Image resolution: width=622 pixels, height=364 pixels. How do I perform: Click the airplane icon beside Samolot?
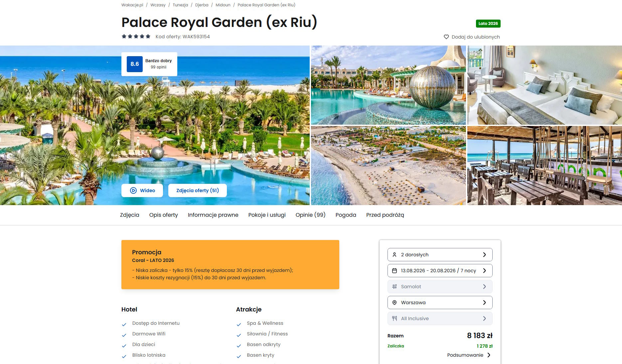(x=394, y=287)
